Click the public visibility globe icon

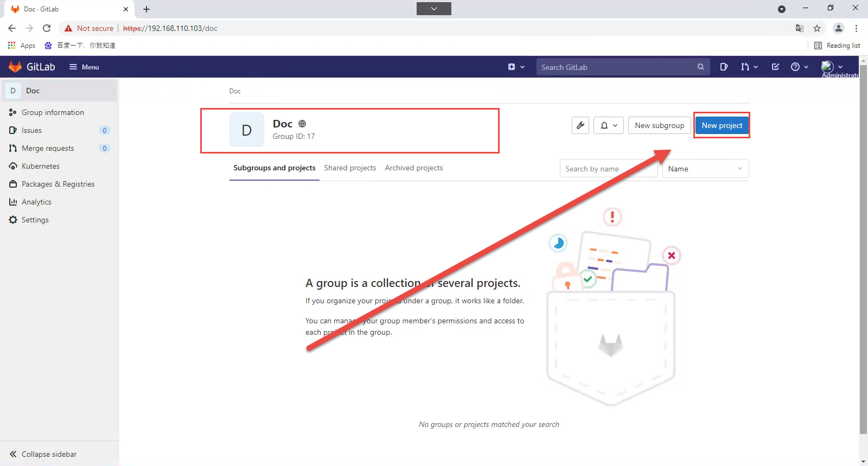(302, 124)
